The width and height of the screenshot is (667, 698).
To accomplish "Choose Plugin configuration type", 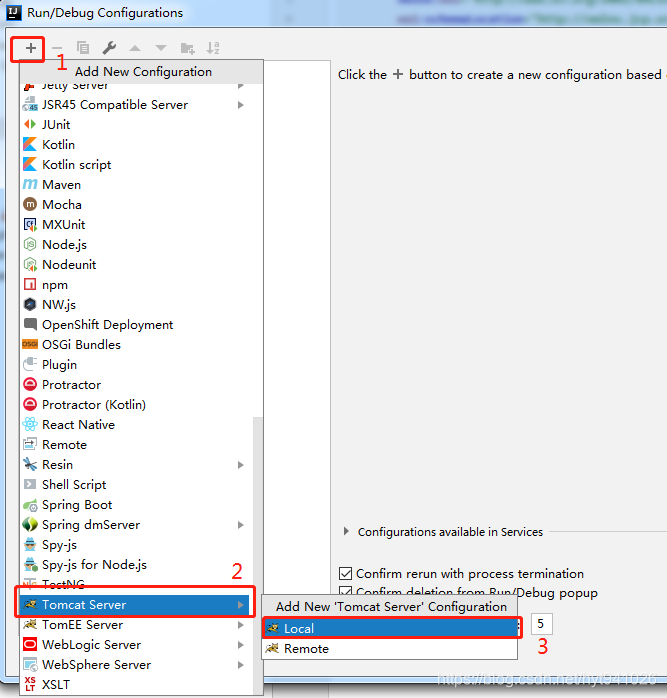I will coord(141,365).
